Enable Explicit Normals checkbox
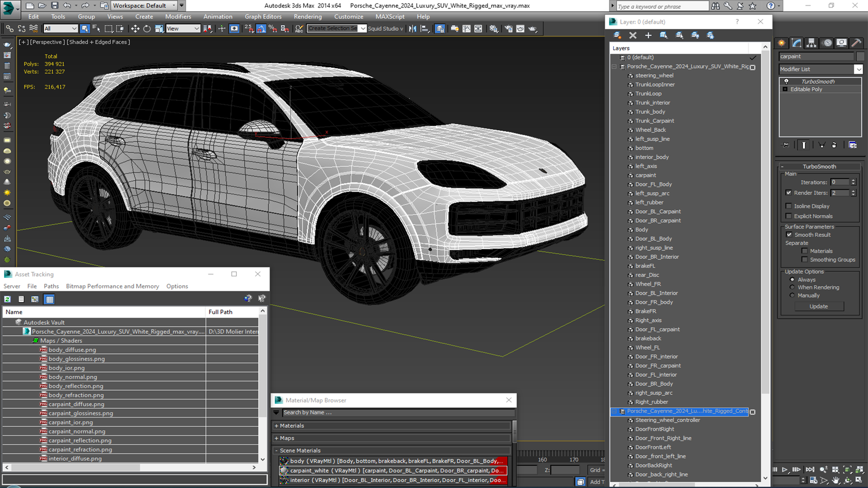The width and height of the screenshot is (868, 488). pyautogui.click(x=789, y=216)
